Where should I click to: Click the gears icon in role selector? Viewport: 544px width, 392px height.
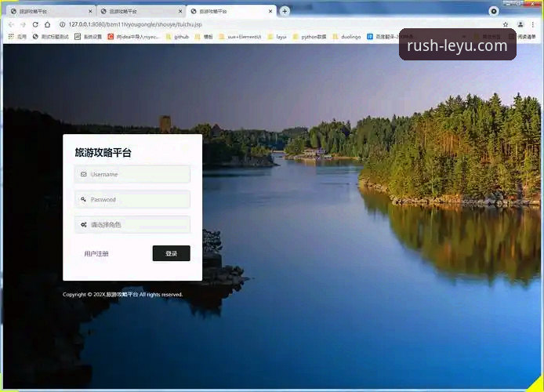84,224
